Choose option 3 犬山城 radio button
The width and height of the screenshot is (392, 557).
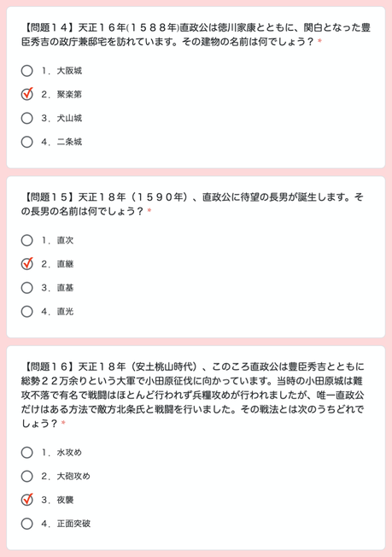click(27, 118)
